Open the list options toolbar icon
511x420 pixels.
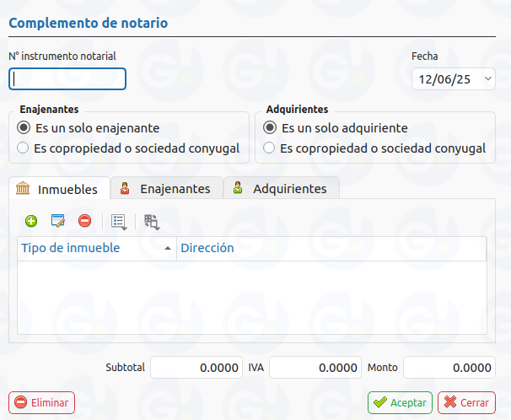tap(119, 222)
